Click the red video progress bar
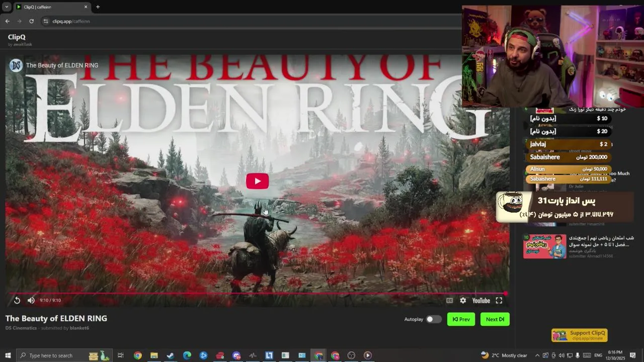Image resolution: width=644 pixels, height=362 pixels. [257, 293]
